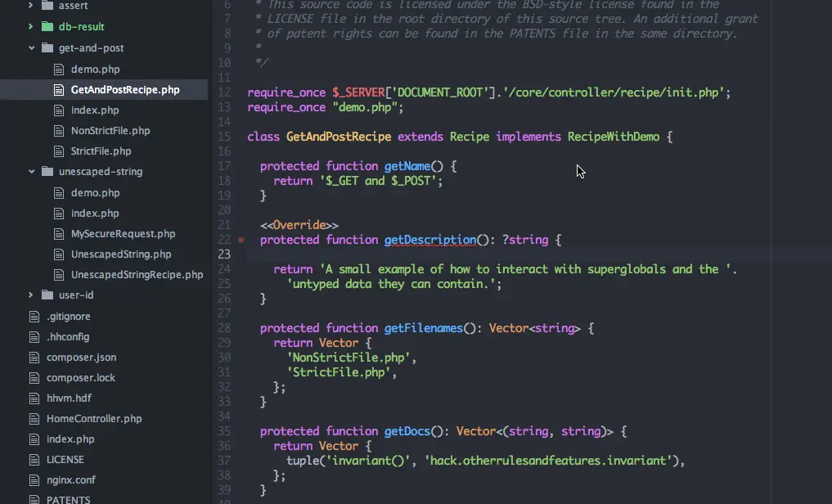Click file icon beside UnescapedString.php
Viewport: 832px width, 504px height.
(x=59, y=254)
